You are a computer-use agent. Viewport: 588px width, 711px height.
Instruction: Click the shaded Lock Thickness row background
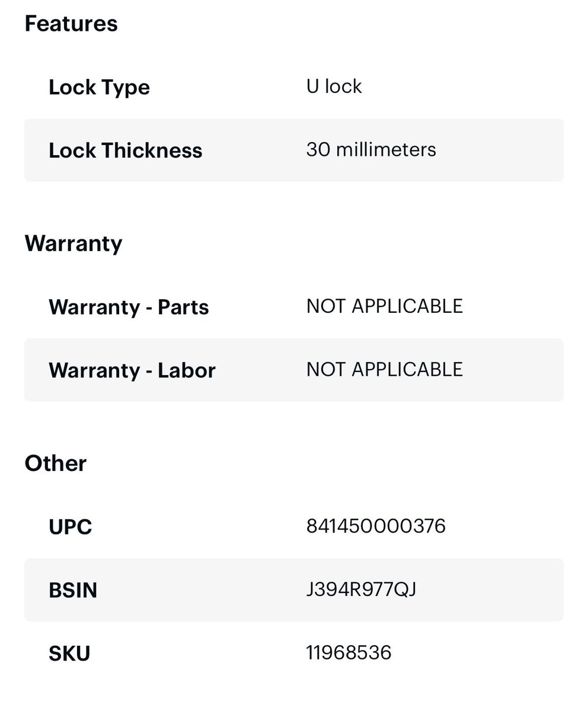(294, 150)
